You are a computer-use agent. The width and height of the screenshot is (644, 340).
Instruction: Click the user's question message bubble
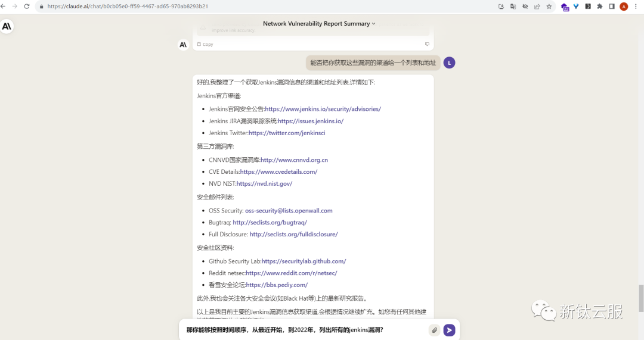pos(373,63)
